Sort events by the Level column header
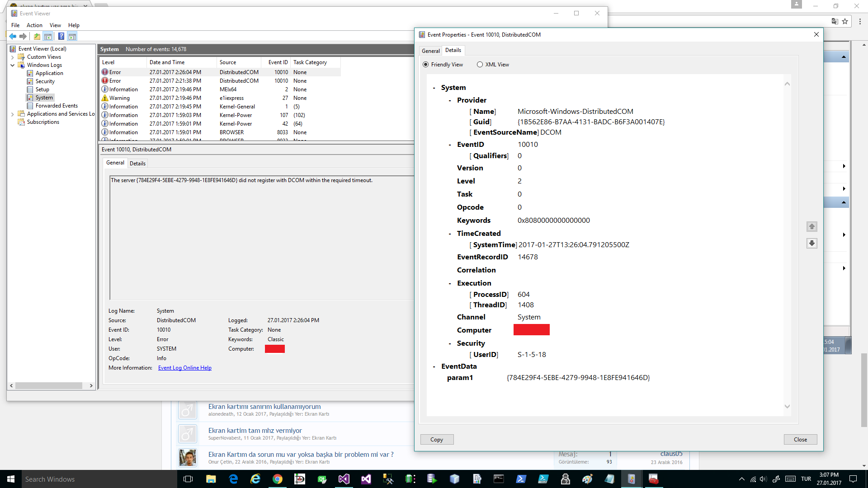This screenshot has height=488, width=868. 123,62
